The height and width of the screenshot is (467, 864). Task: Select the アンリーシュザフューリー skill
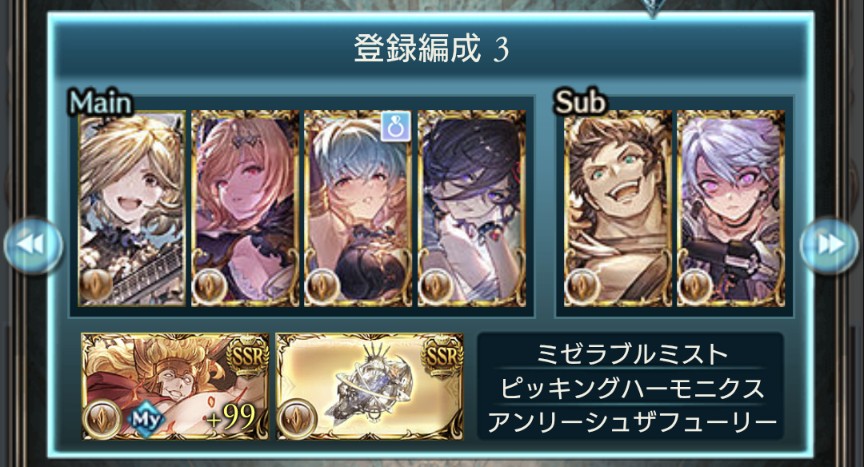pos(631,422)
